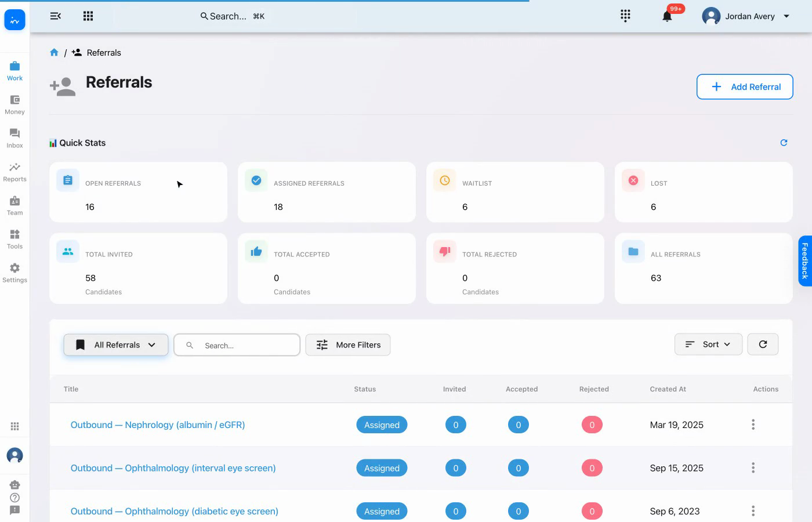
Task: Click the Created At column header
Action: click(x=668, y=389)
